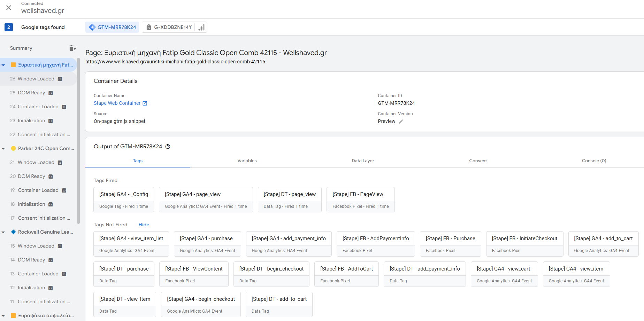This screenshot has height=321, width=644.
Task: Close the Tag Assistant debug session
Action: point(9,8)
